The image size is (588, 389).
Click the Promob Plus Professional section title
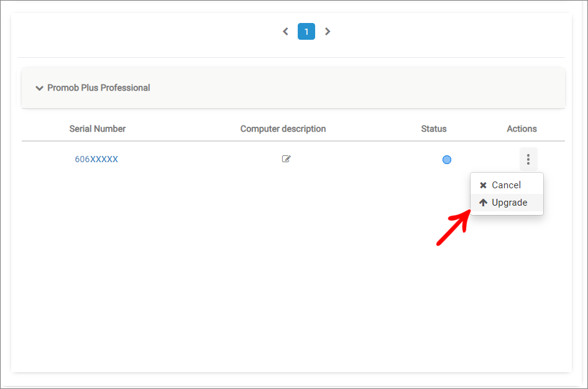[x=99, y=88]
